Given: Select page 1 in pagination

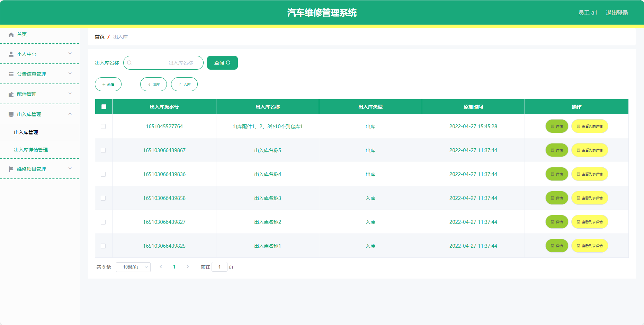Looking at the screenshot, I should (x=174, y=267).
